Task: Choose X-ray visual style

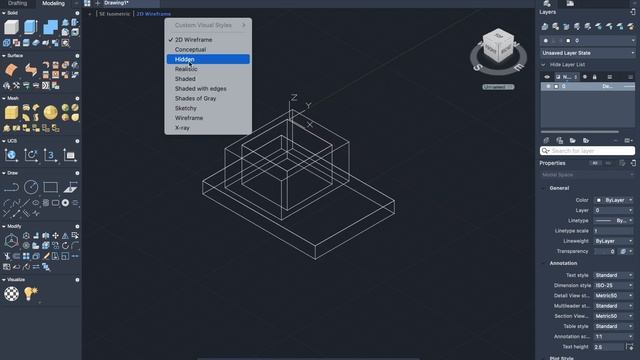Action: pyautogui.click(x=208, y=128)
